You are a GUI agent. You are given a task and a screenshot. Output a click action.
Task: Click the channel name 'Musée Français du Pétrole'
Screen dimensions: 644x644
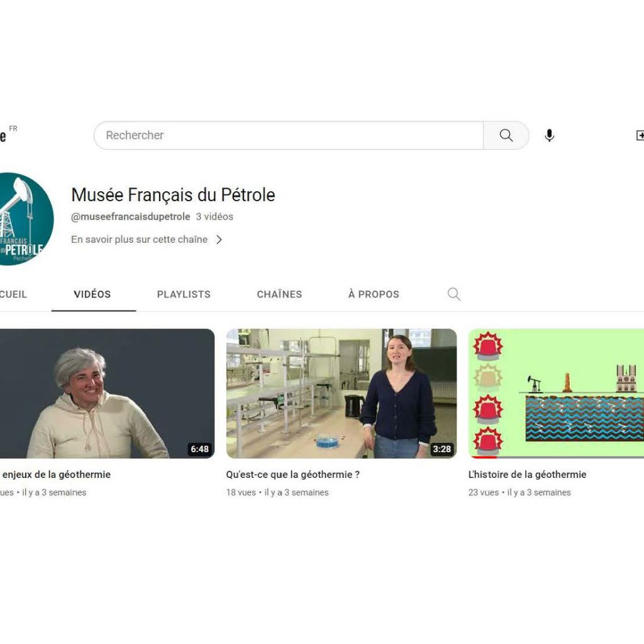(x=173, y=195)
